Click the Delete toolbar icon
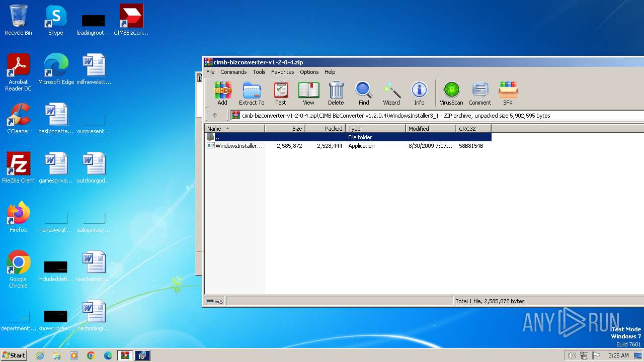 click(336, 94)
